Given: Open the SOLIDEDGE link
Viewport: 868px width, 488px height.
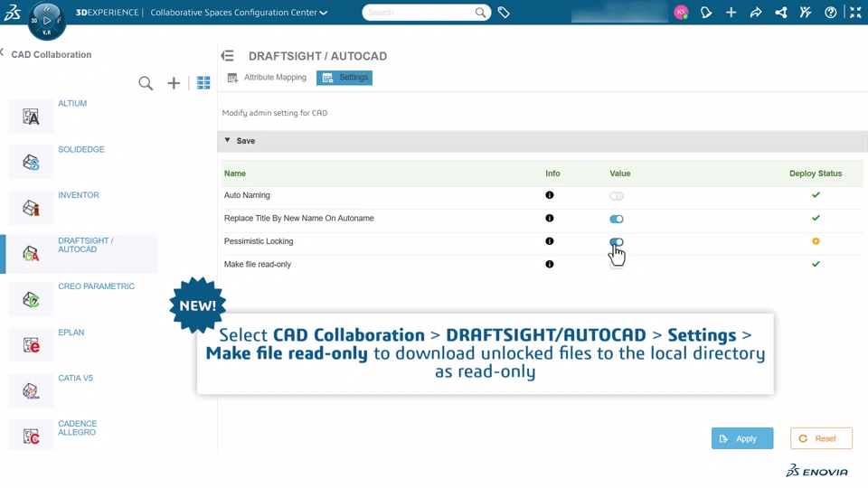Looking at the screenshot, I should 81,149.
